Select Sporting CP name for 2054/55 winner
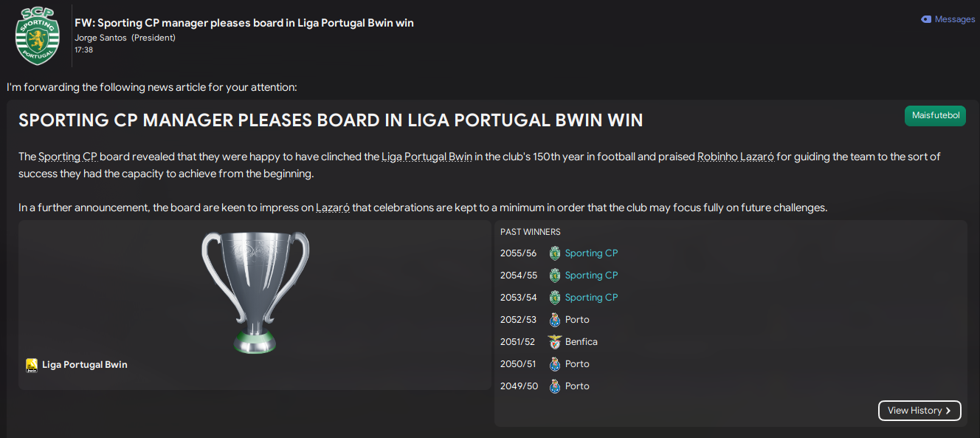This screenshot has width=980, height=438. [x=591, y=276]
